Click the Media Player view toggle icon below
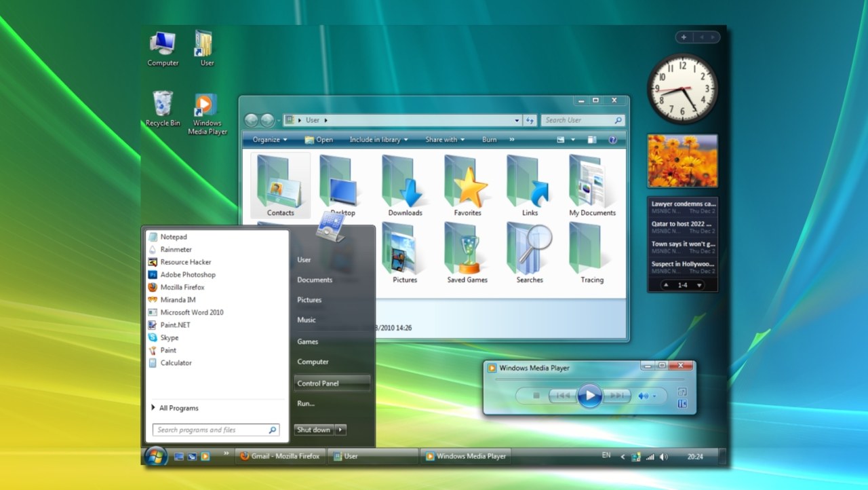This screenshot has height=490, width=868. pyautogui.click(x=682, y=404)
